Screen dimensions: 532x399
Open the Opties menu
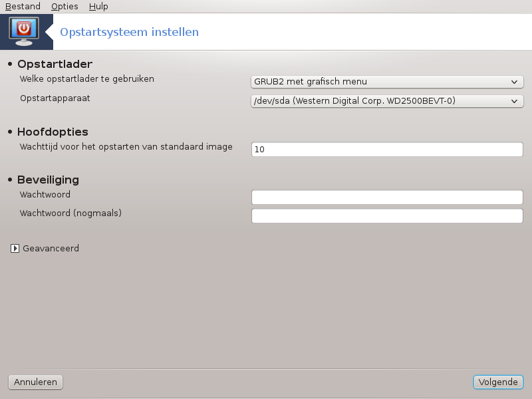click(x=65, y=6)
